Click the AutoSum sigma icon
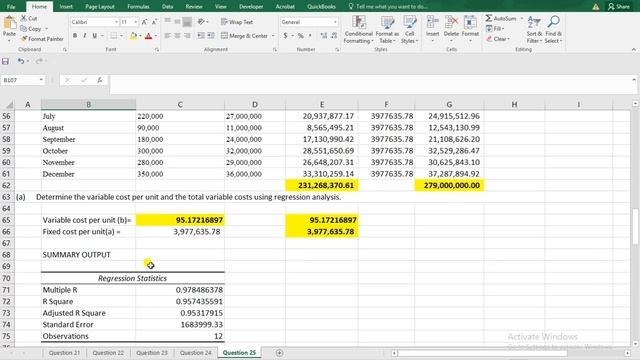The width and height of the screenshot is (640, 360). click(x=489, y=18)
